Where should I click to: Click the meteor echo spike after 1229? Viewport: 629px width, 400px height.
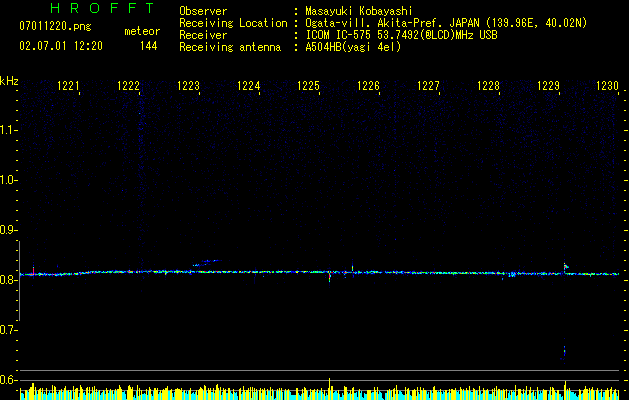(x=566, y=267)
